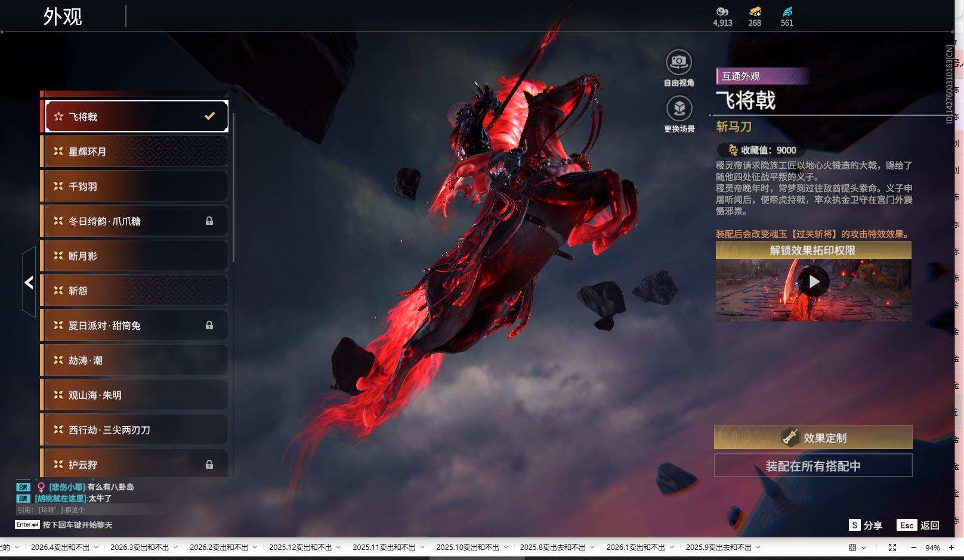This screenshot has width=964, height=560.
Task: Click the checkmark on the 飞将戟 row
Action: [x=209, y=116]
